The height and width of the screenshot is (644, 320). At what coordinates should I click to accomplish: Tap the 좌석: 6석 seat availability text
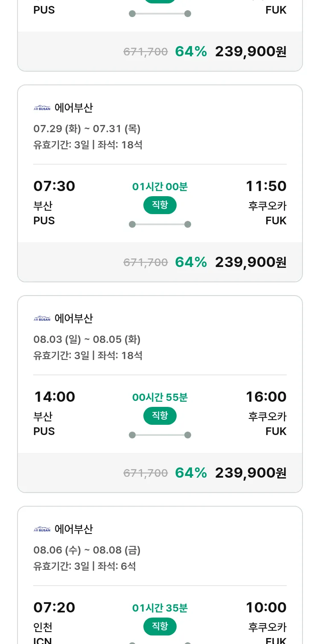116,566
